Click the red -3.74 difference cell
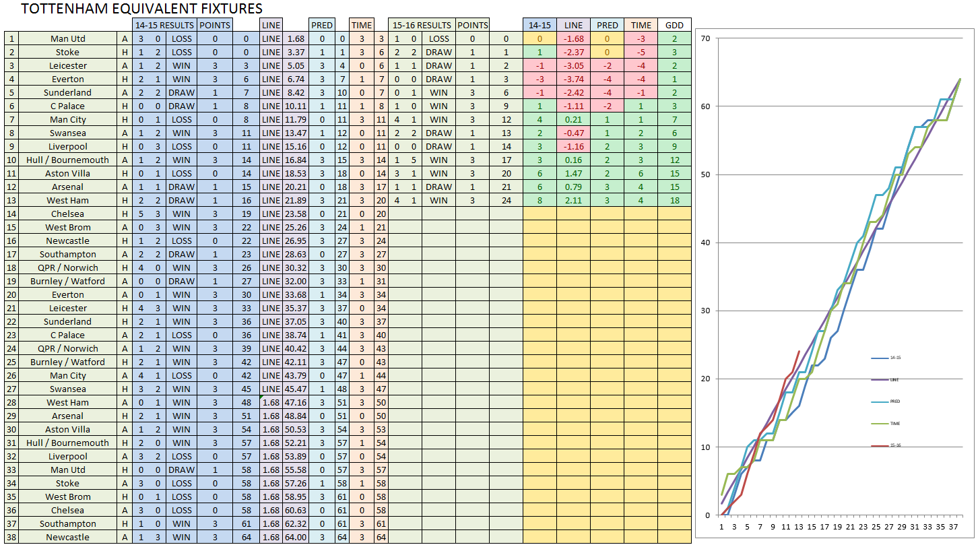Viewport: 980px width, 547px height. [x=573, y=79]
